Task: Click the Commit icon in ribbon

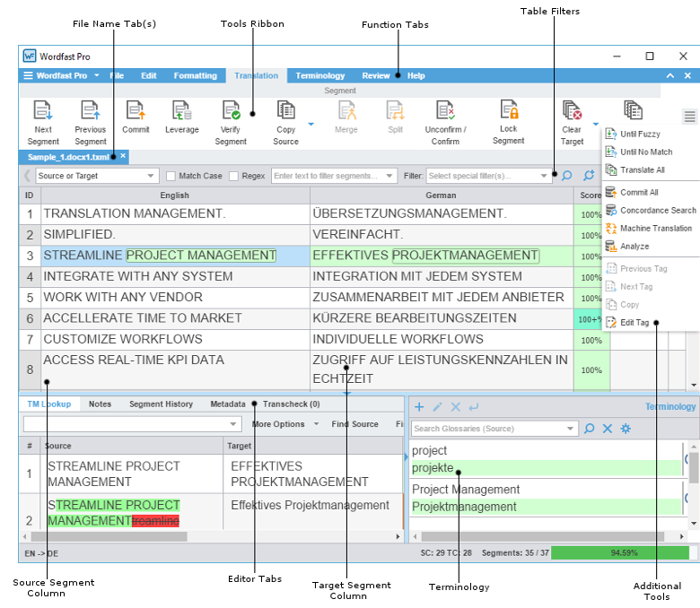Action: pyautogui.click(x=136, y=110)
